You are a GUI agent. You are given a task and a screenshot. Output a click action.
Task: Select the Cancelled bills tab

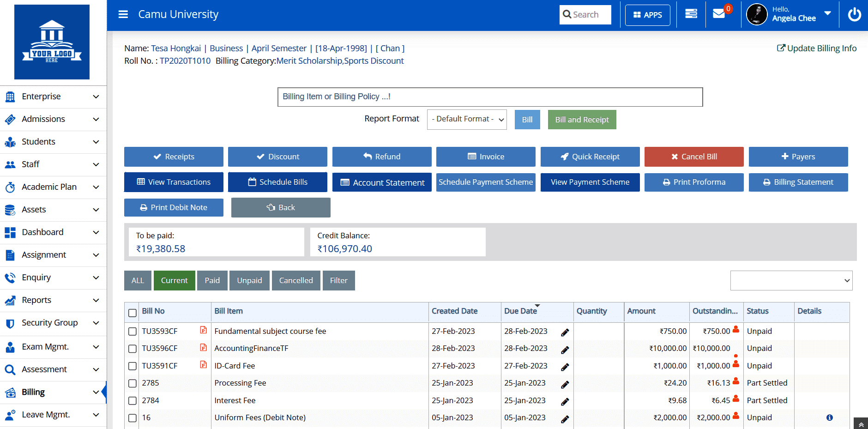296,281
